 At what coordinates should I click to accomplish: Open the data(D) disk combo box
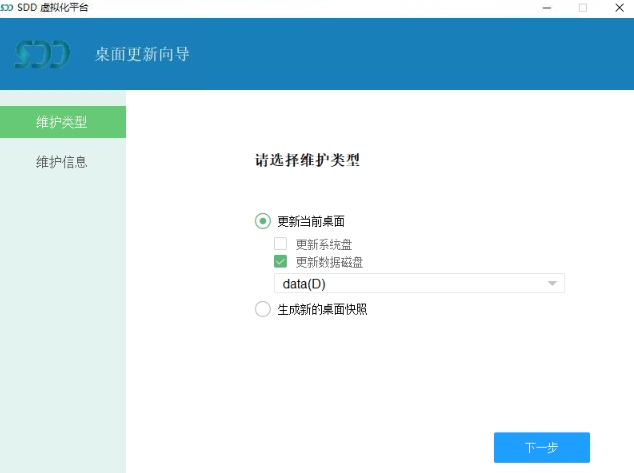click(x=410, y=284)
